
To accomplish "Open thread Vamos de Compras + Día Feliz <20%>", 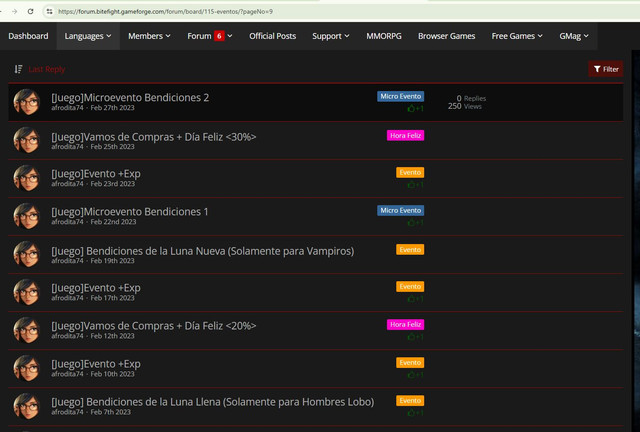I will click(153, 326).
